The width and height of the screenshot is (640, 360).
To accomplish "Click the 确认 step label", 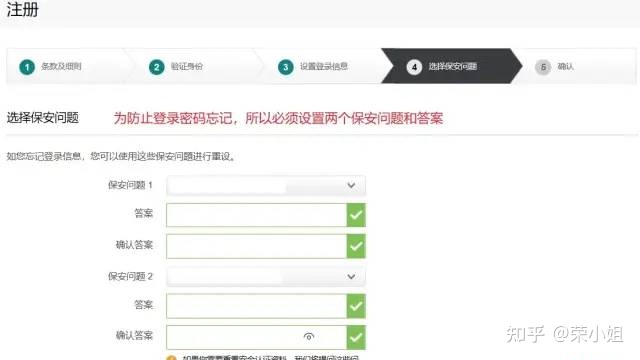I will 566,66.
